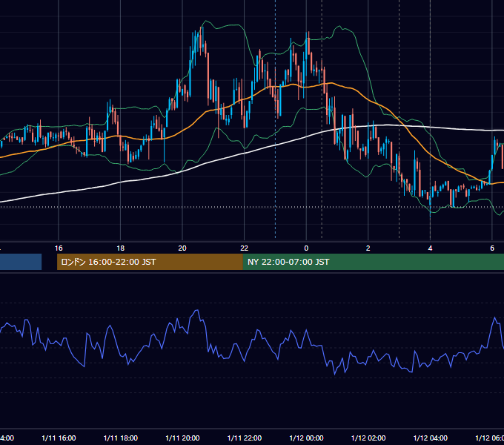504x445 pixels.
Task: Click the London 16:00-22:00 JST session bar
Action: 150,262
